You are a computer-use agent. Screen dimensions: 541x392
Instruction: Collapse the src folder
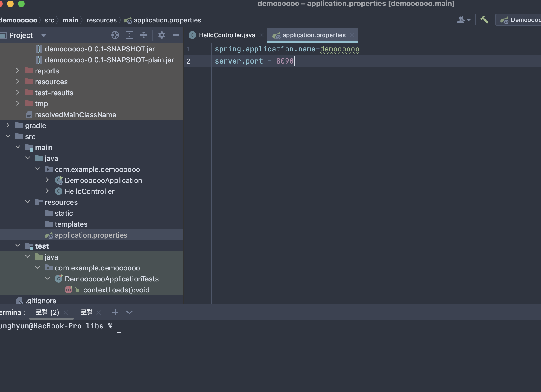(x=8, y=136)
